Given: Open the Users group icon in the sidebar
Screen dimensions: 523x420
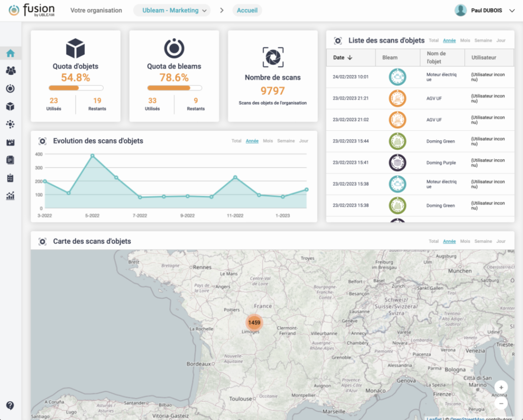Looking at the screenshot, I should (x=10, y=71).
